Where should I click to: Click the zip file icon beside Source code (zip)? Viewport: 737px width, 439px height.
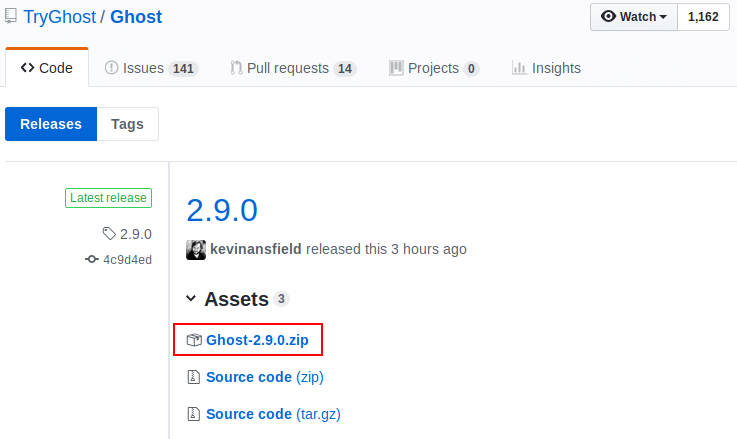[194, 377]
